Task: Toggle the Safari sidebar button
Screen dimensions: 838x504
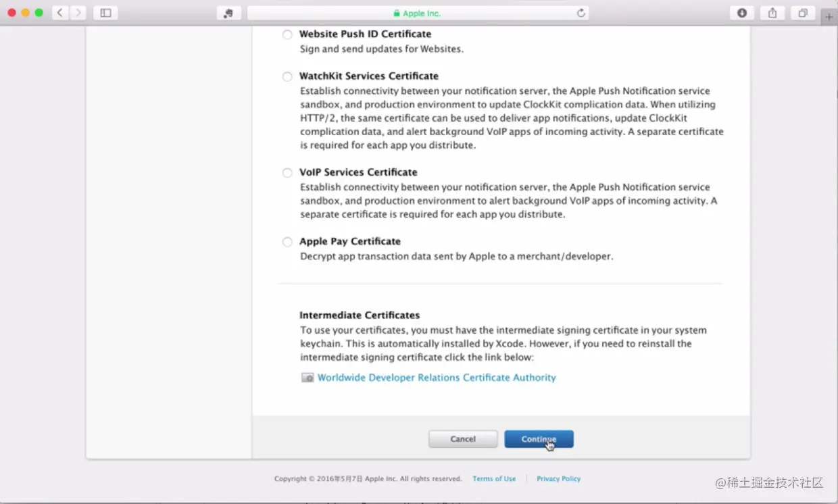Action: pos(105,13)
